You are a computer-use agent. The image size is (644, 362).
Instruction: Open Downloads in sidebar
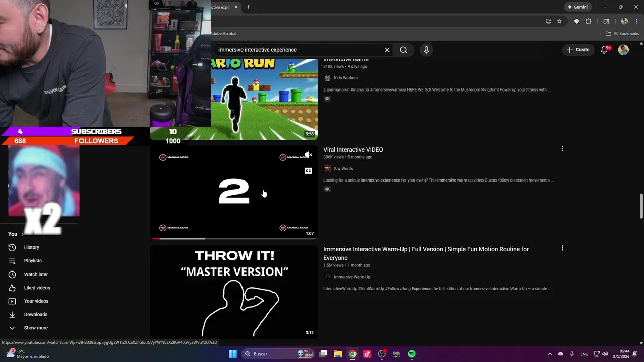coord(35,315)
